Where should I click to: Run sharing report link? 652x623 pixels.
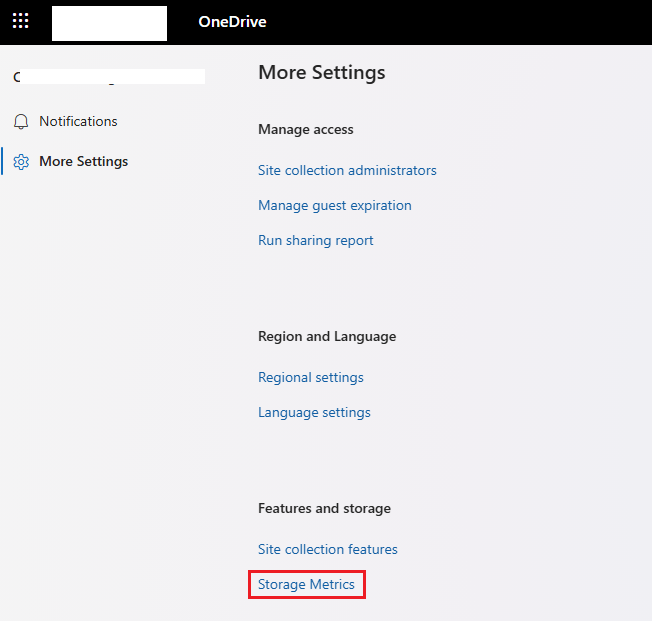(315, 240)
